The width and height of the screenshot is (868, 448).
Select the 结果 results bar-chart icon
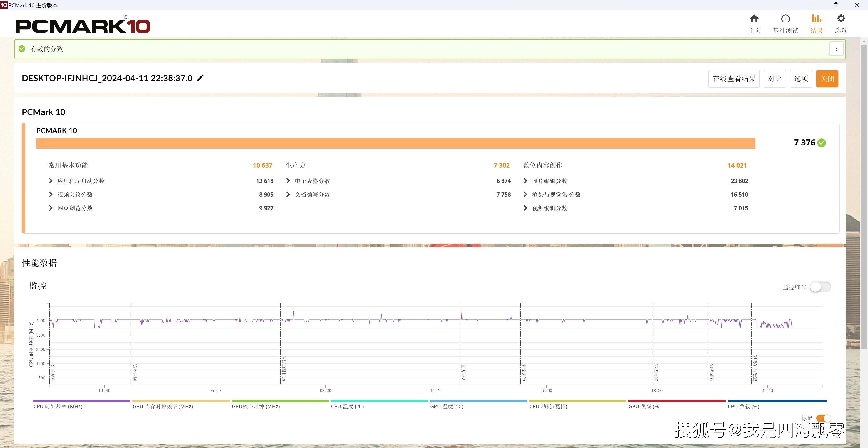[816, 19]
